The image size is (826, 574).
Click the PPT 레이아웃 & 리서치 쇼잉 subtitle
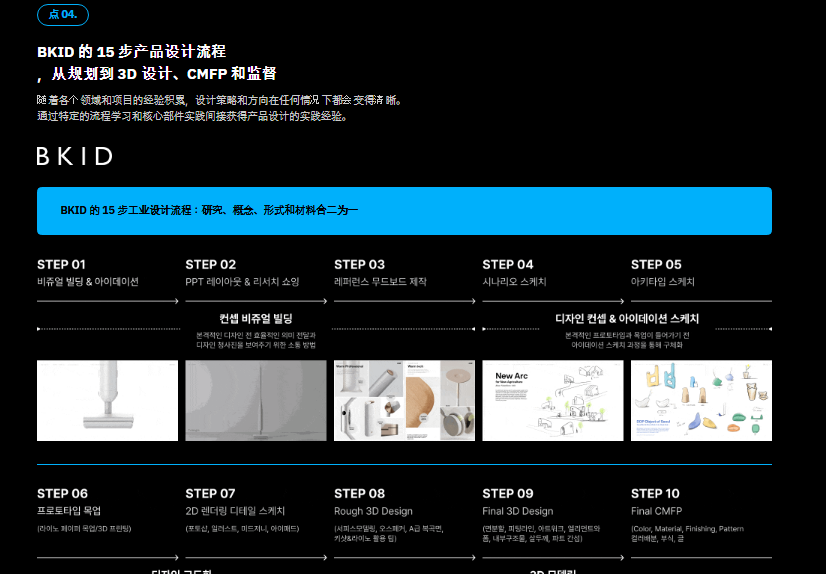tap(242, 282)
